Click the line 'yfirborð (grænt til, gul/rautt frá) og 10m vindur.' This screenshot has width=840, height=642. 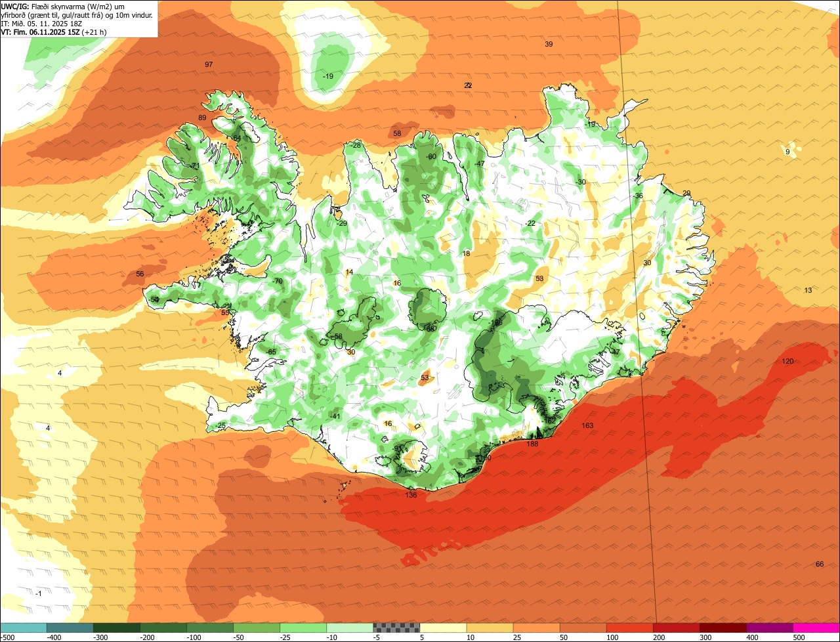77,14
